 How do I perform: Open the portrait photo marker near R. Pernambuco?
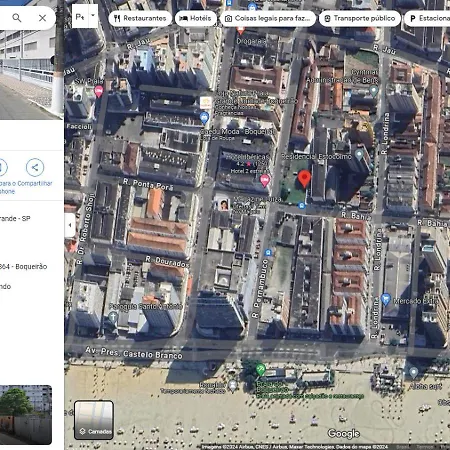(224, 204)
